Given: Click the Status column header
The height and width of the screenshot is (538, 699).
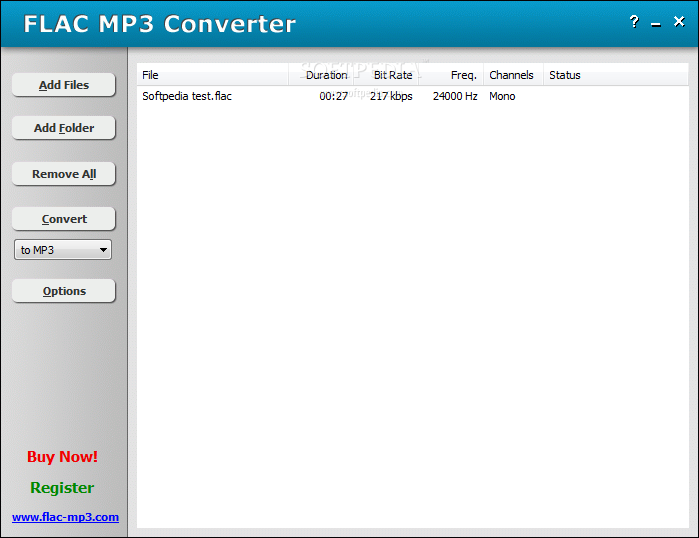Looking at the screenshot, I should point(616,75).
